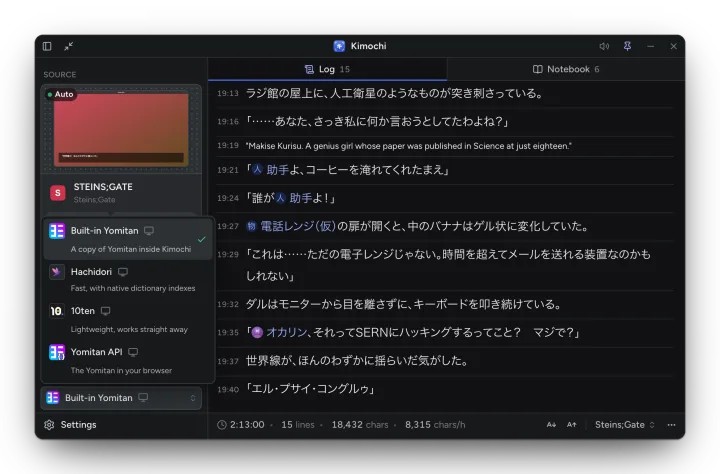This screenshot has width=720, height=474.
Task: Click the Auto capture indicator badge
Action: (60, 94)
